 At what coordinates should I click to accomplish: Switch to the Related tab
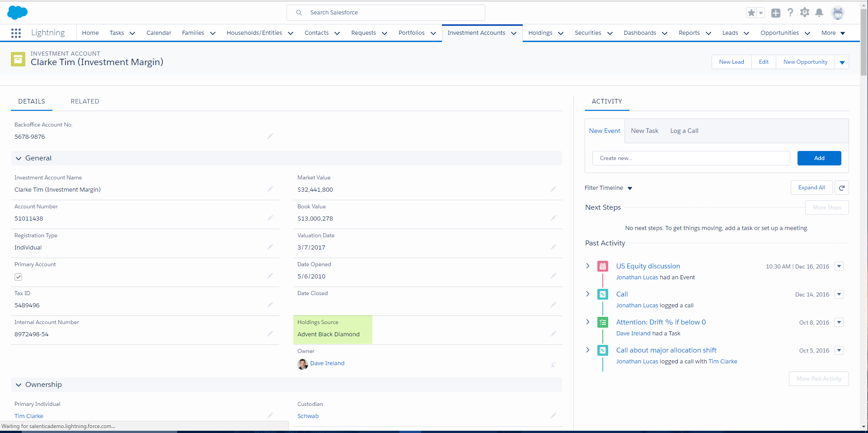click(x=85, y=101)
